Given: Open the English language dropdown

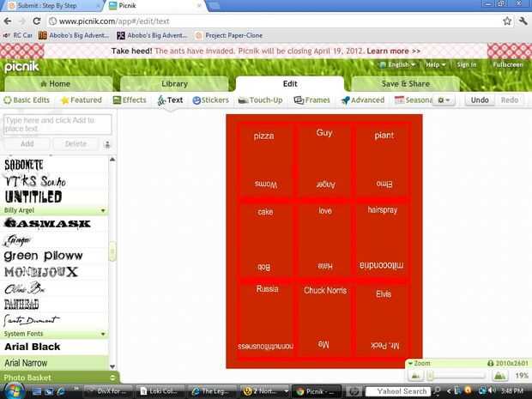Looking at the screenshot, I should pyautogui.click(x=397, y=64).
